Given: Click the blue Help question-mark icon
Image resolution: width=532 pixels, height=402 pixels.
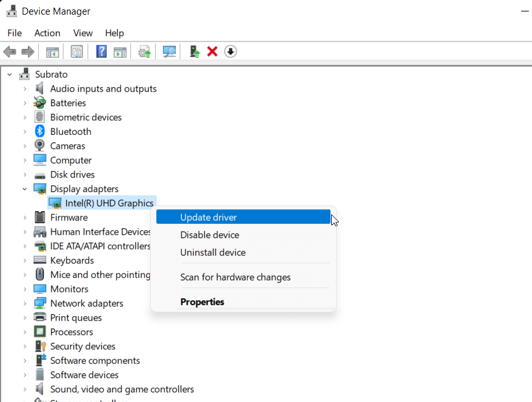Looking at the screenshot, I should coord(102,52).
